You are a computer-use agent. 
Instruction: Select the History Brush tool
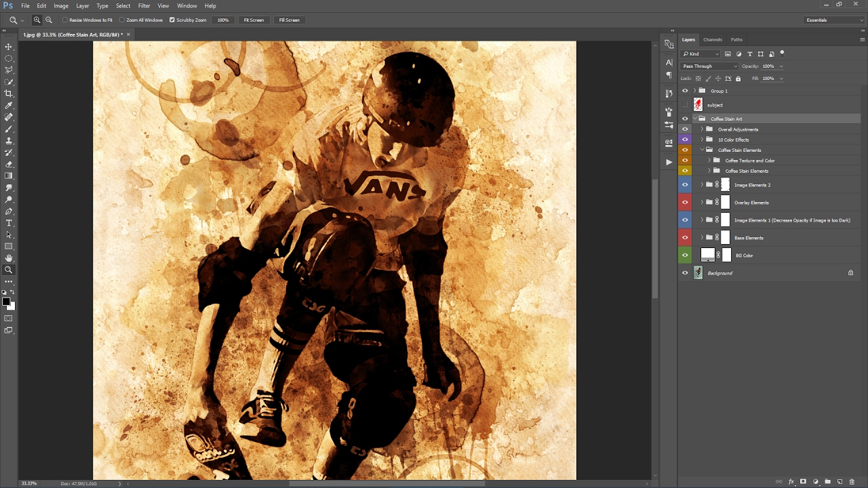click(9, 152)
